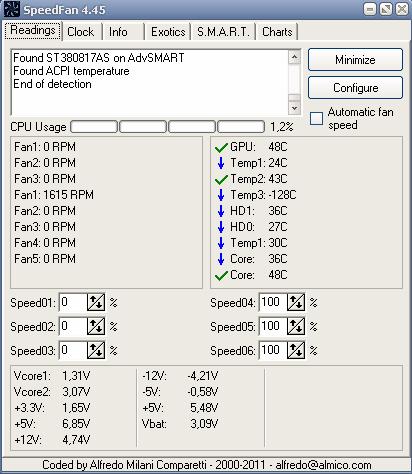Click inside the Speed04 value field
This screenshot has height=474, width=412.
tap(273, 302)
